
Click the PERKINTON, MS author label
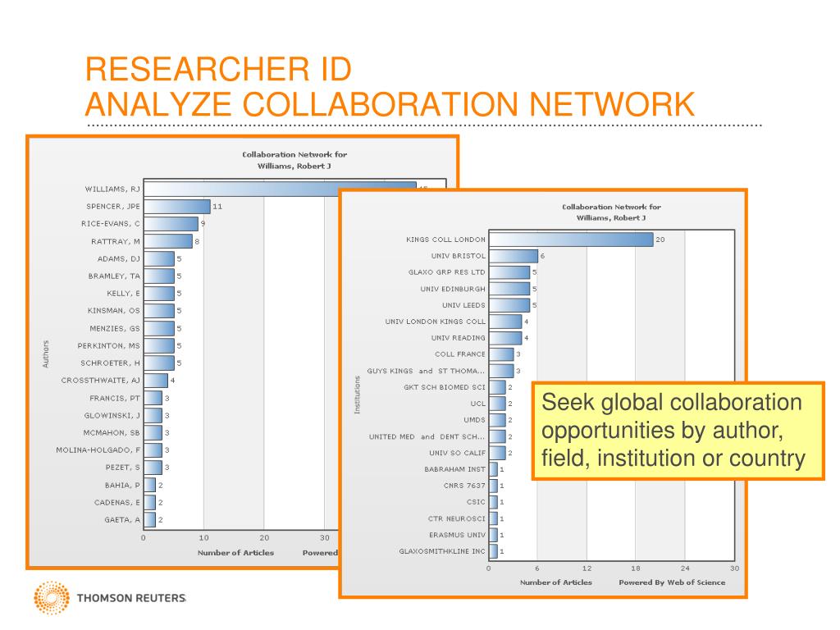(x=109, y=345)
